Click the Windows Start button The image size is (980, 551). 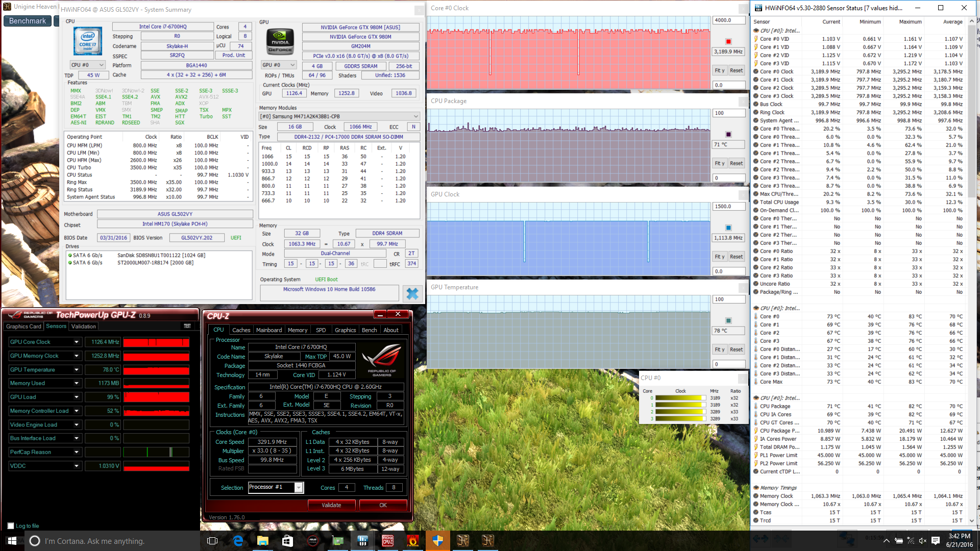(12, 541)
